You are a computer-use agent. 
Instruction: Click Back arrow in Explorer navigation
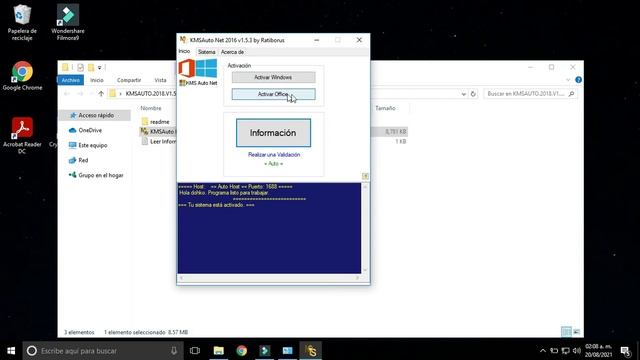(x=67, y=93)
